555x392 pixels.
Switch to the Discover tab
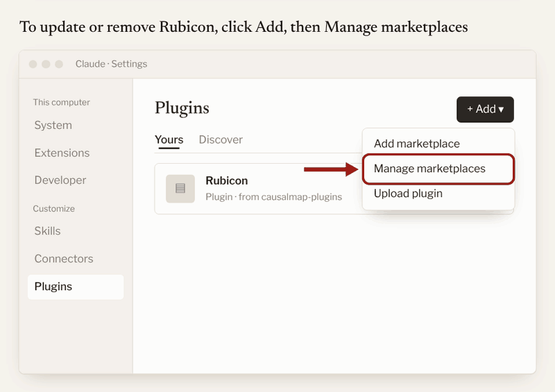(221, 139)
